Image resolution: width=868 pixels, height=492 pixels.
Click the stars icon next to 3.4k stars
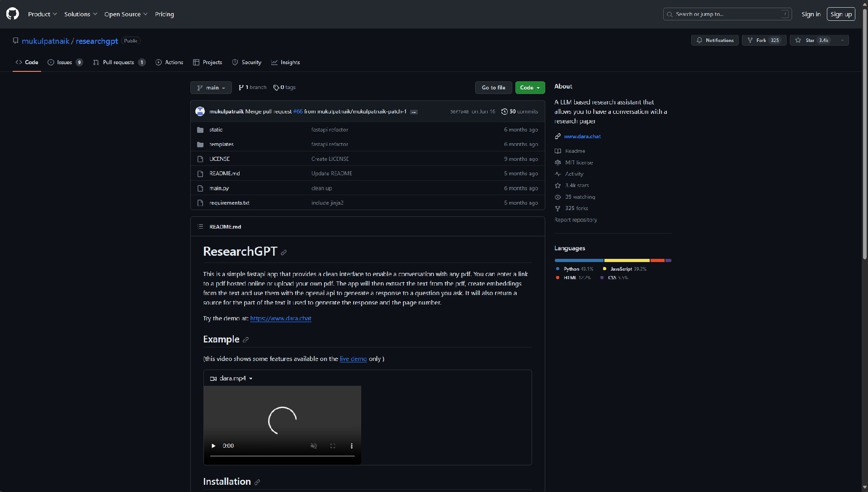558,186
